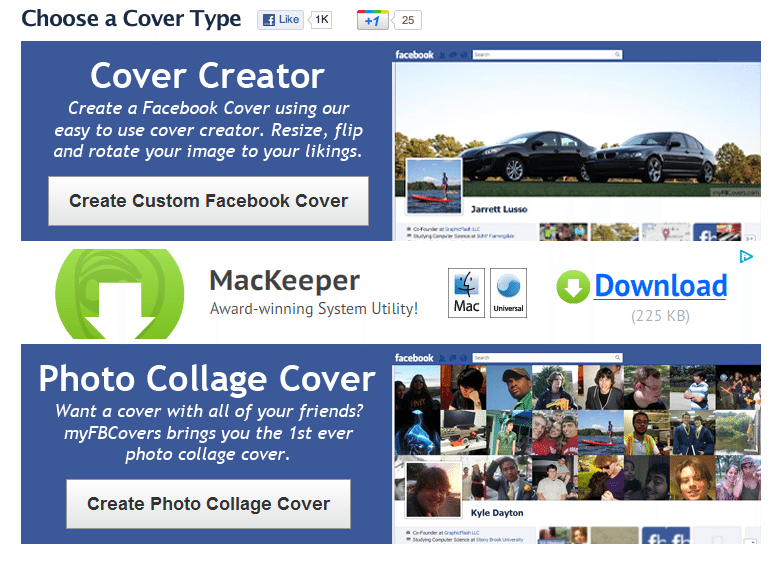The height and width of the screenshot is (573, 770).
Task: Click the Google +1 count 25 bubble
Action: 407,20
